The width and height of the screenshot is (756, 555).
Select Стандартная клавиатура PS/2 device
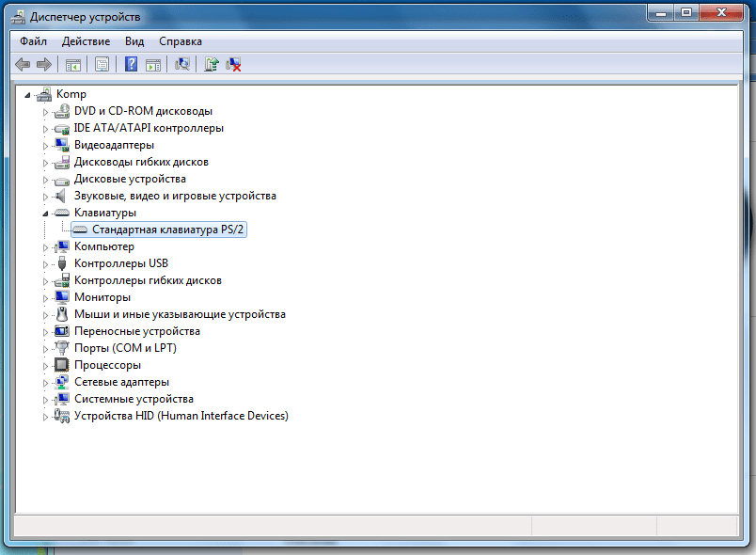point(167,230)
